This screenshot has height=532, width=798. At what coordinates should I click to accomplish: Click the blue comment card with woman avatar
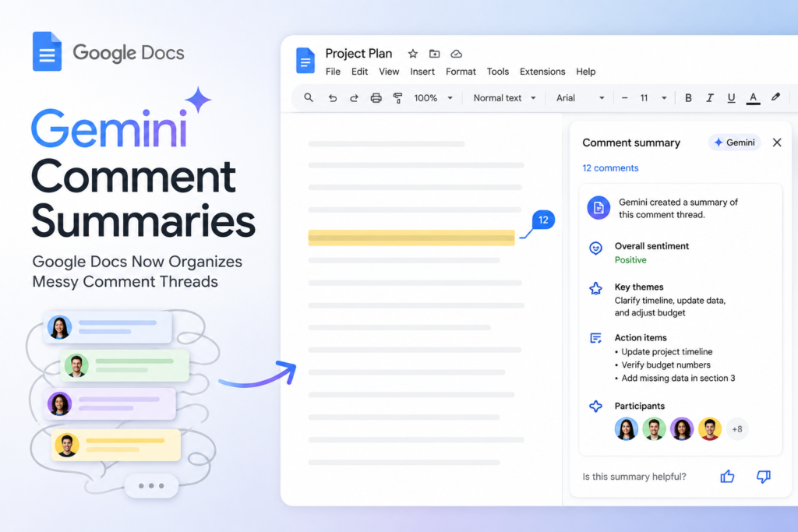(108, 328)
